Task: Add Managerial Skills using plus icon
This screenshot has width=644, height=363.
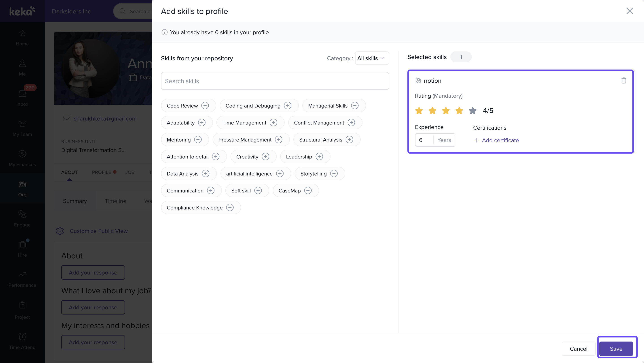Action: coord(354,106)
